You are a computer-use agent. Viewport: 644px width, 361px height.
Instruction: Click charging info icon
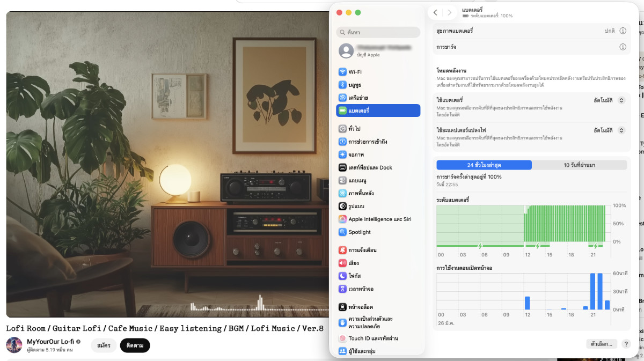coord(623,47)
